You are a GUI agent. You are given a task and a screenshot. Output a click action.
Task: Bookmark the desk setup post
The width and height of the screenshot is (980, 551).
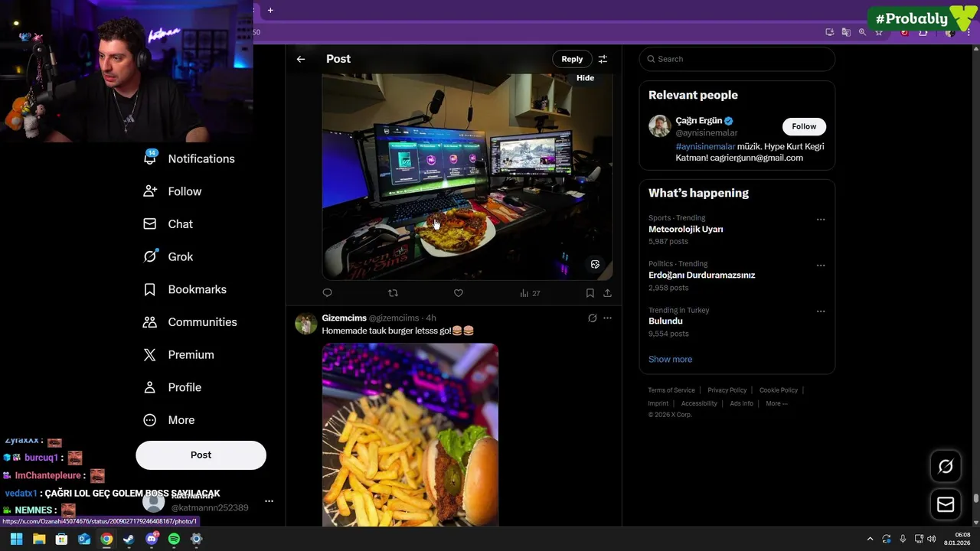[590, 293]
